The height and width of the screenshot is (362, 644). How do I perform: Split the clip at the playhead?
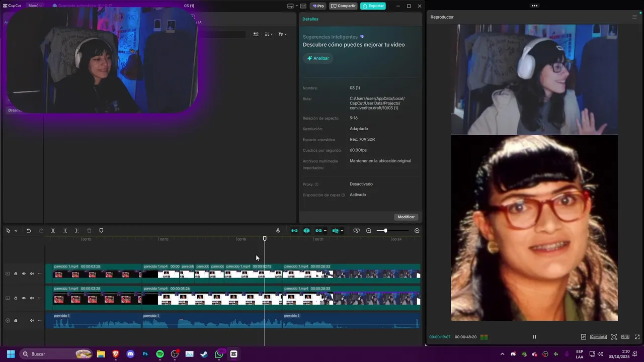pyautogui.click(x=53, y=231)
